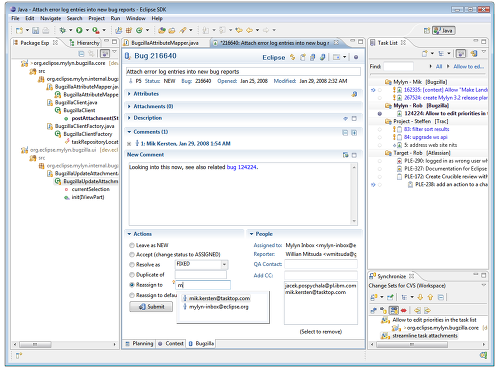This screenshot has width=500, height=372.
Task: Click the collapse all comments icon in Comments header
Action: 345,133
